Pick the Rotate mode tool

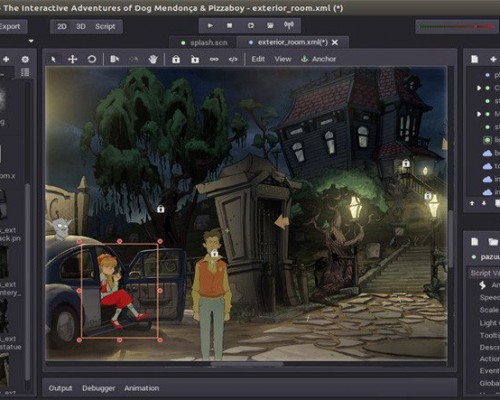click(x=92, y=59)
